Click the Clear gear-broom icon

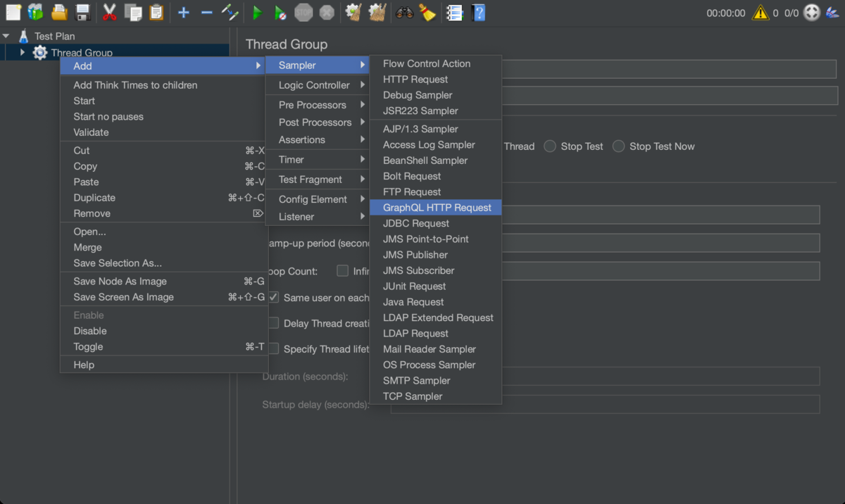(x=353, y=12)
